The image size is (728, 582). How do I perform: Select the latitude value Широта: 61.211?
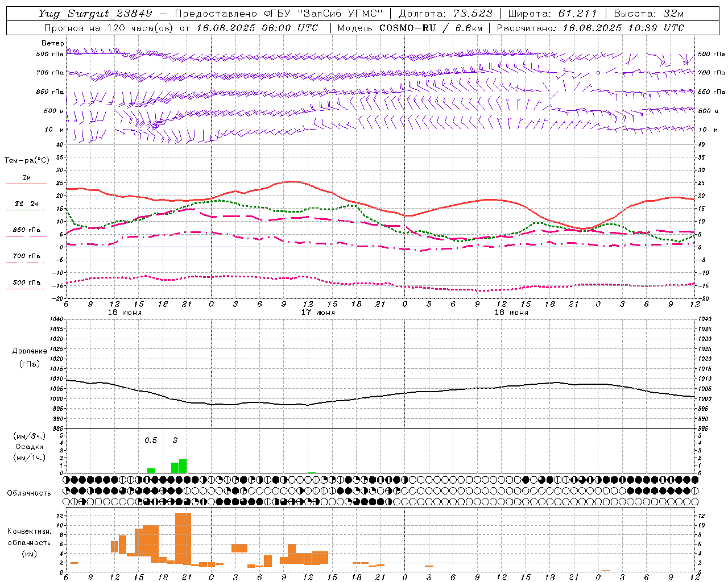coord(552,14)
